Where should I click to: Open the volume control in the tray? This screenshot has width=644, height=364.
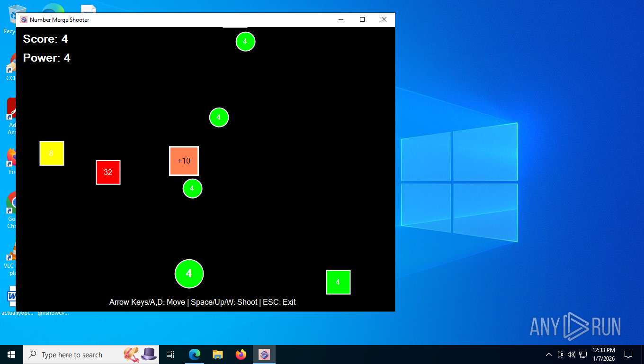(572, 355)
